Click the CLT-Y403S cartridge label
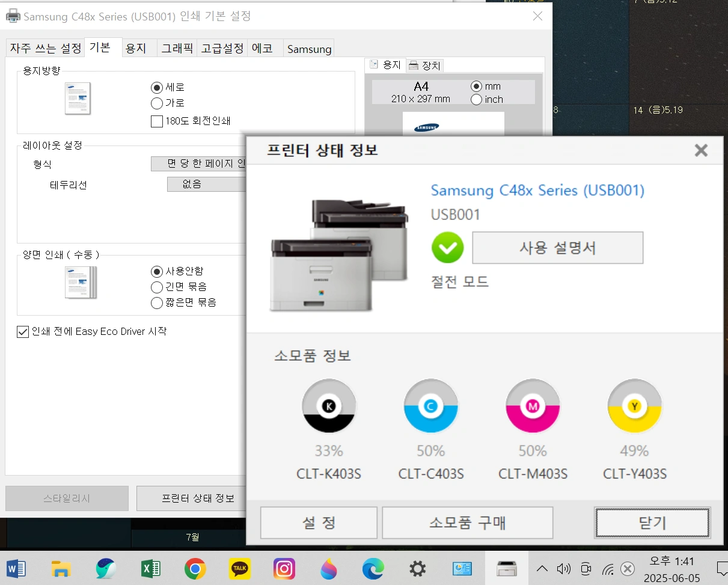 point(635,474)
